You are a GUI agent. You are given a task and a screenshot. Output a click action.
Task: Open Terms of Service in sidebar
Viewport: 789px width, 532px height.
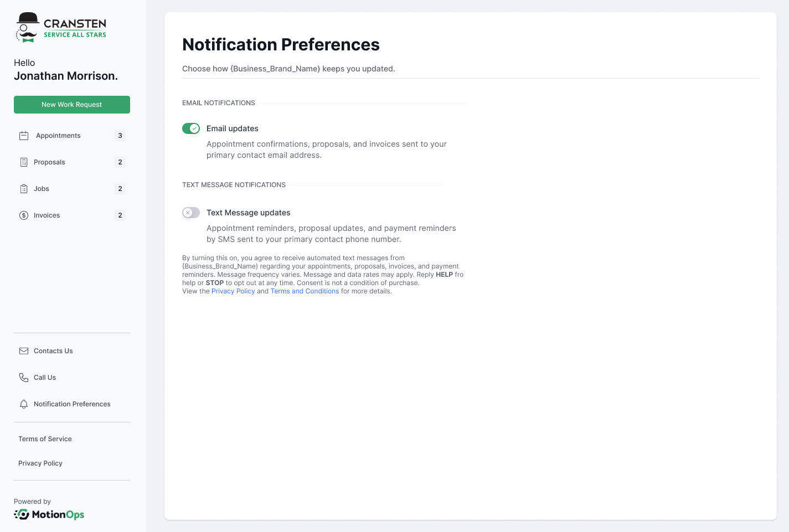click(x=45, y=439)
